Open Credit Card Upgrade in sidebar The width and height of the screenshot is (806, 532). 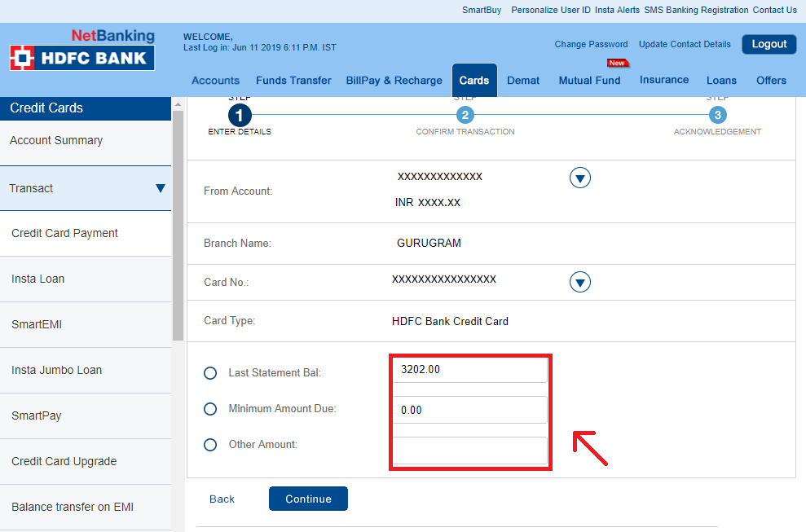[86, 462]
